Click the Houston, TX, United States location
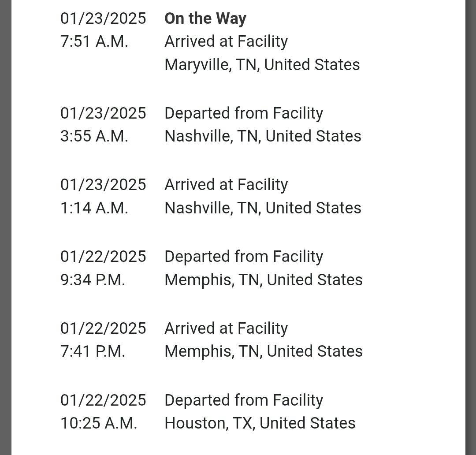This screenshot has width=476, height=455. tap(260, 423)
